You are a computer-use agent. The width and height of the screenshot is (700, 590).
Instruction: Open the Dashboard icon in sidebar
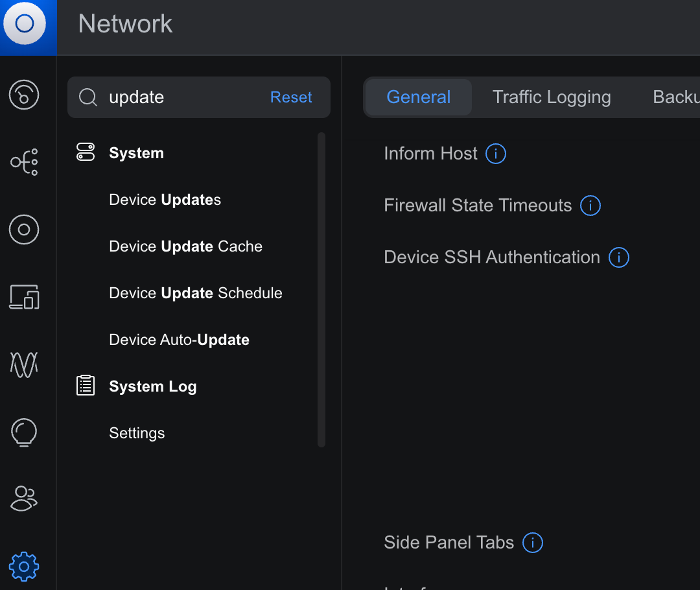point(24,95)
